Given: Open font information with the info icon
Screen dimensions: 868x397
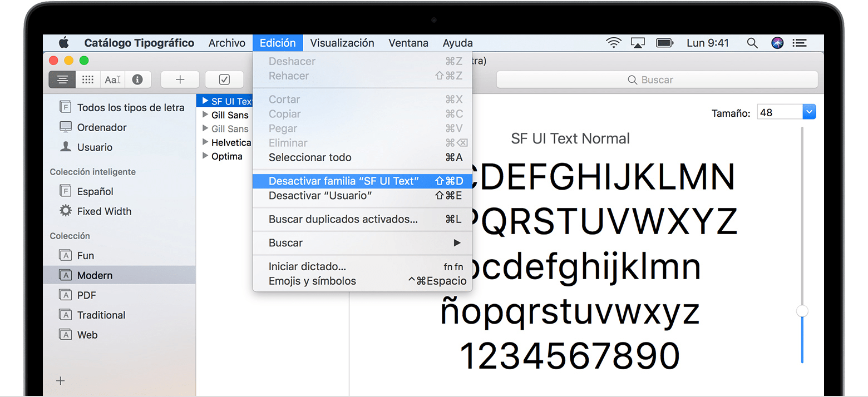Looking at the screenshot, I should pos(138,79).
